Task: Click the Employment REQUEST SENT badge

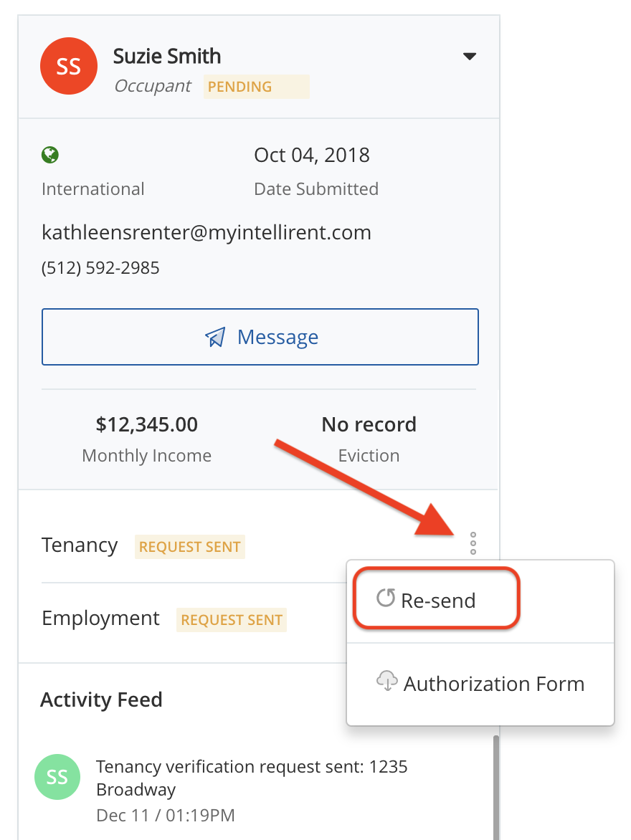Action: click(231, 620)
